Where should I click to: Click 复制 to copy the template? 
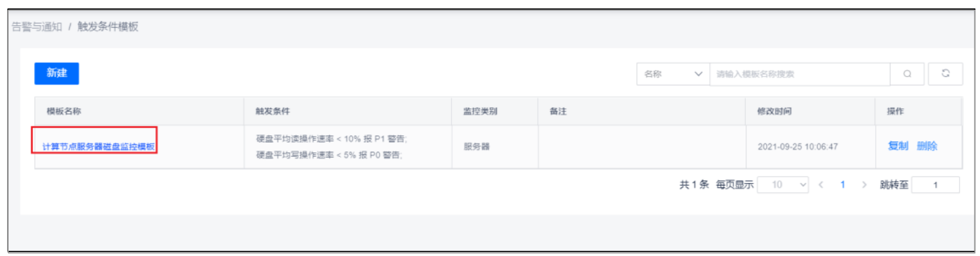click(x=898, y=146)
